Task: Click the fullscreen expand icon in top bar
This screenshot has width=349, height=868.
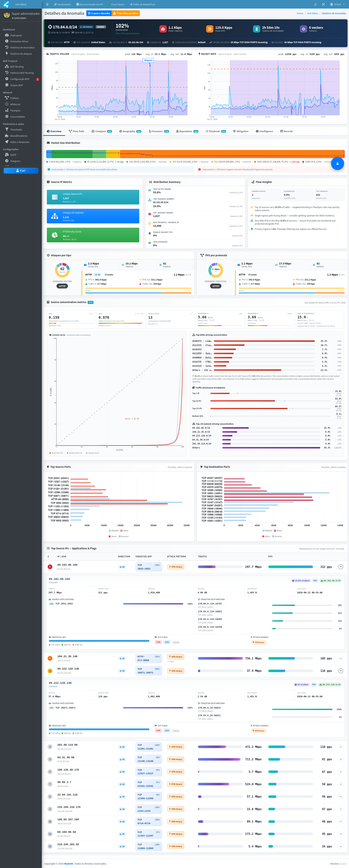Action: click(323, 4)
